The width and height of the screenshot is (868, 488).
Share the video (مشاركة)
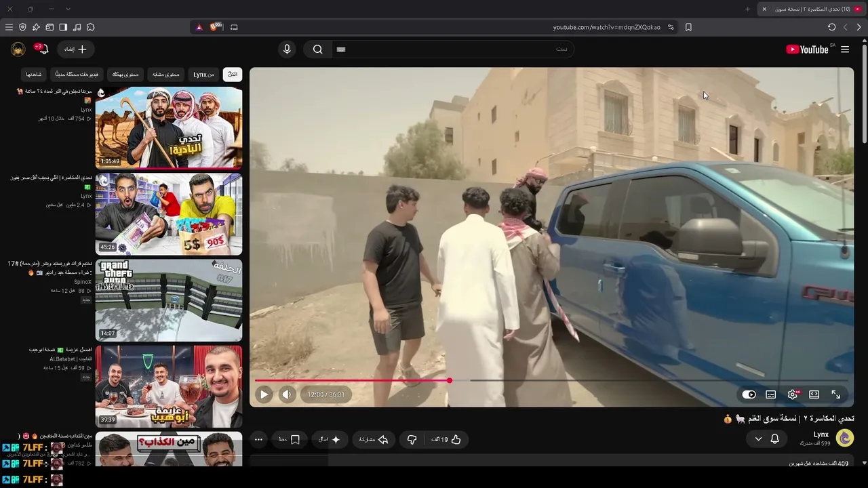coord(374,439)
